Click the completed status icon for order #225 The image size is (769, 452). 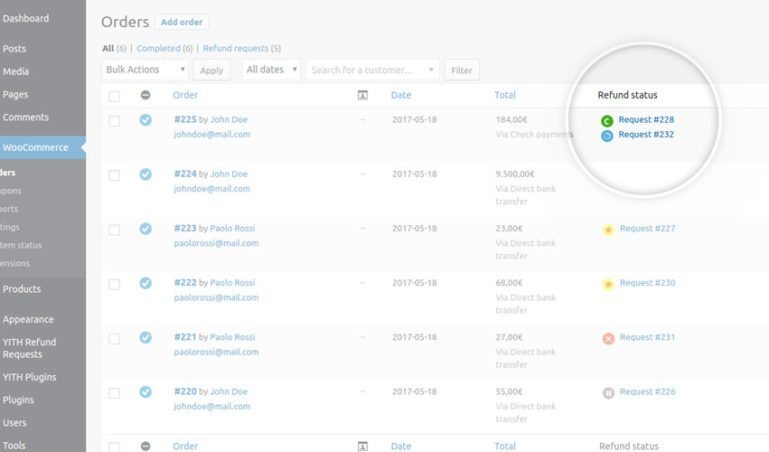145,120
